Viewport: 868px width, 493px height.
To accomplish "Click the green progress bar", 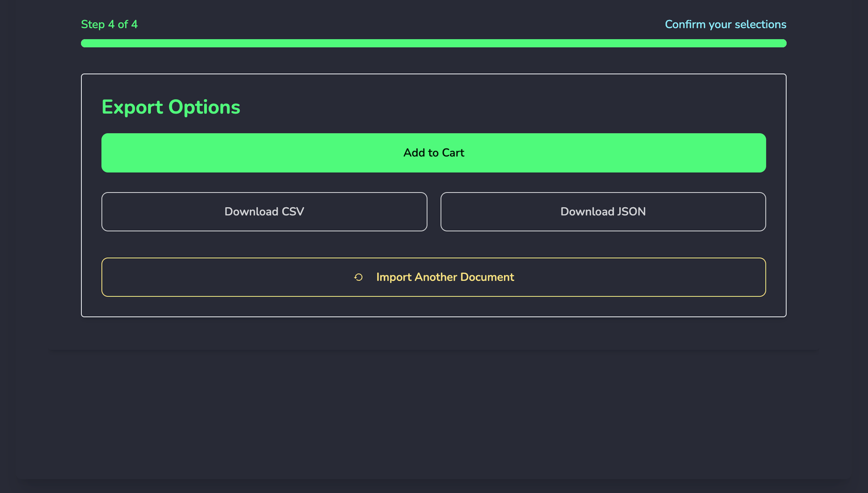I will point(433,43).
